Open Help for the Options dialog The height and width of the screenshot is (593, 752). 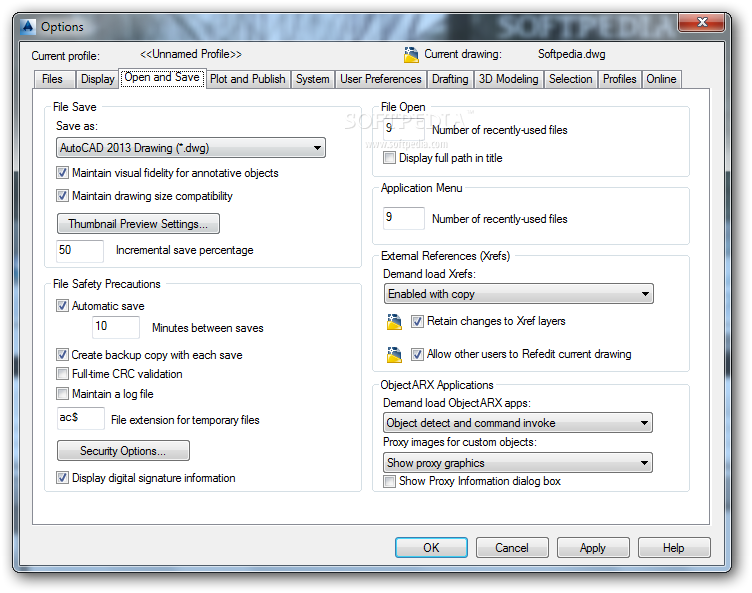tap(674, 547)
